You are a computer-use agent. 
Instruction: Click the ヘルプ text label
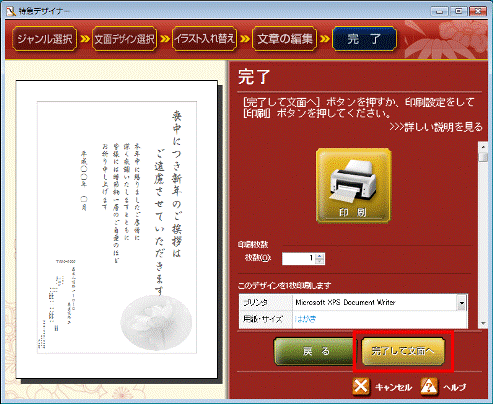click(x=455, y=387)
